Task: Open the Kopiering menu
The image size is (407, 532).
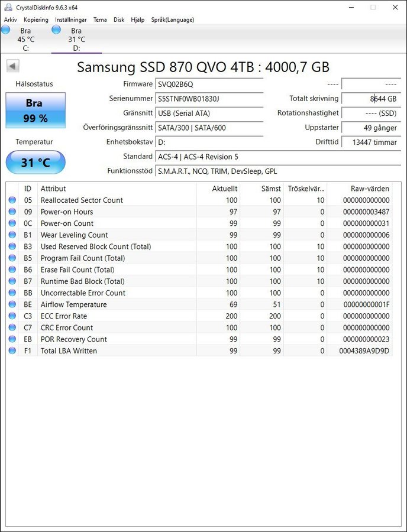Action: [x=35, y=20]
